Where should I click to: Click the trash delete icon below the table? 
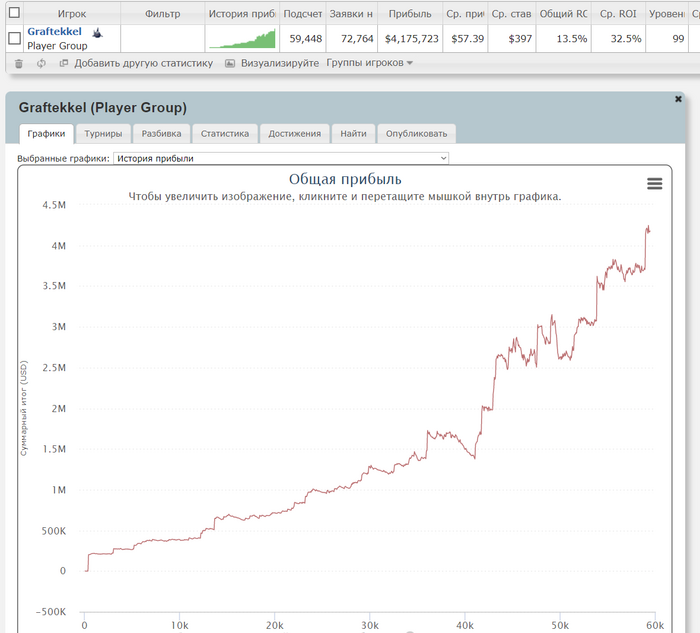click(19, 63)
